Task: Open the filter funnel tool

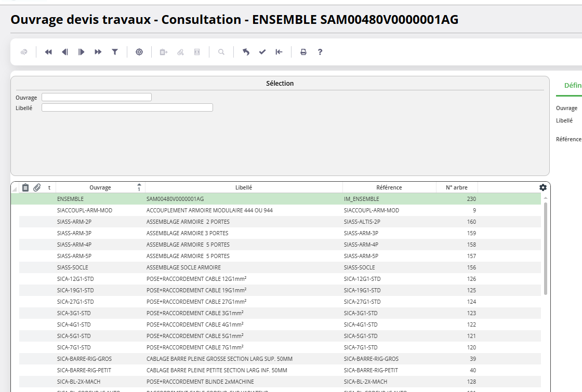Action: point(115,52)
